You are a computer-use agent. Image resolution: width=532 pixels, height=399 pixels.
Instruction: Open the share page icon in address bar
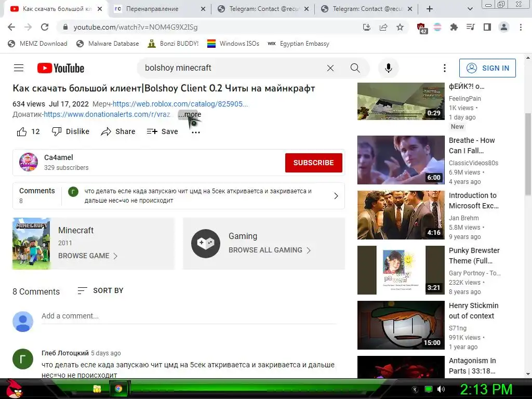383,27
